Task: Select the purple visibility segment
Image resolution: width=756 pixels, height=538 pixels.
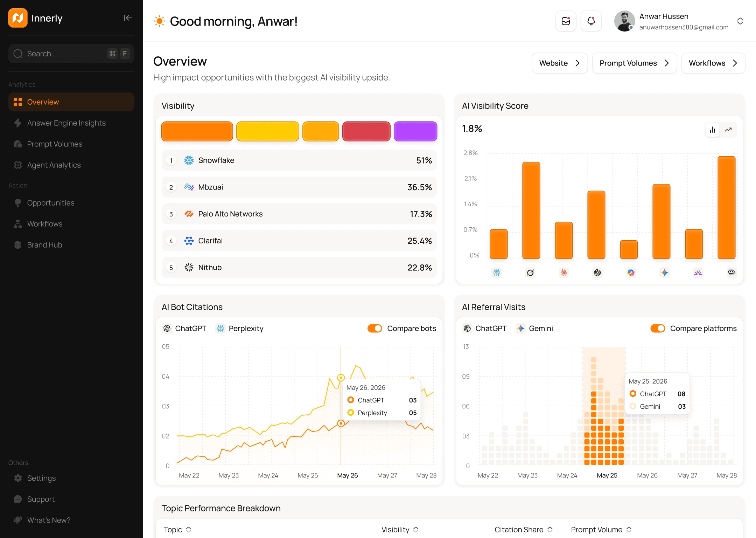Action: pyautogui.click(x=415, y=131)
